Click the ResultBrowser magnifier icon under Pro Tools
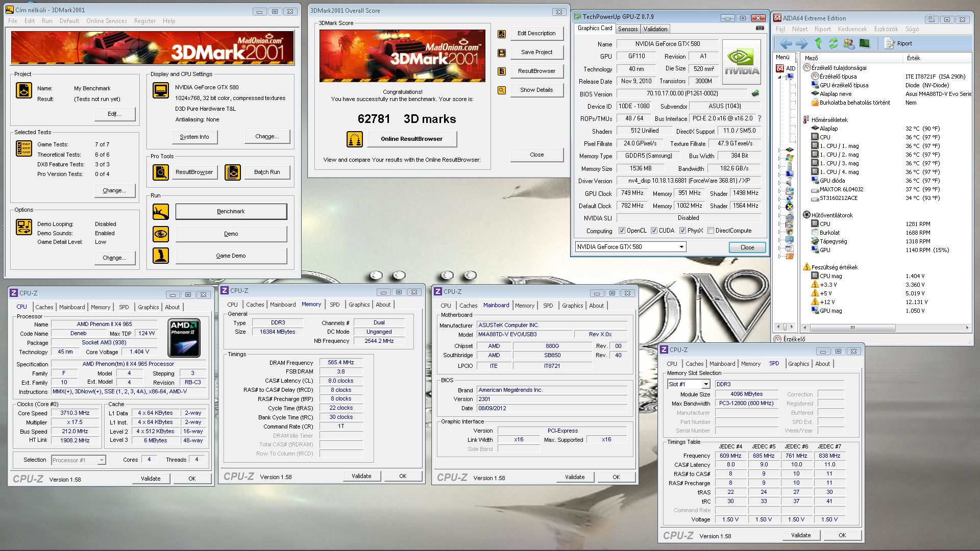980x551 pixels. [x=161, y=172]
